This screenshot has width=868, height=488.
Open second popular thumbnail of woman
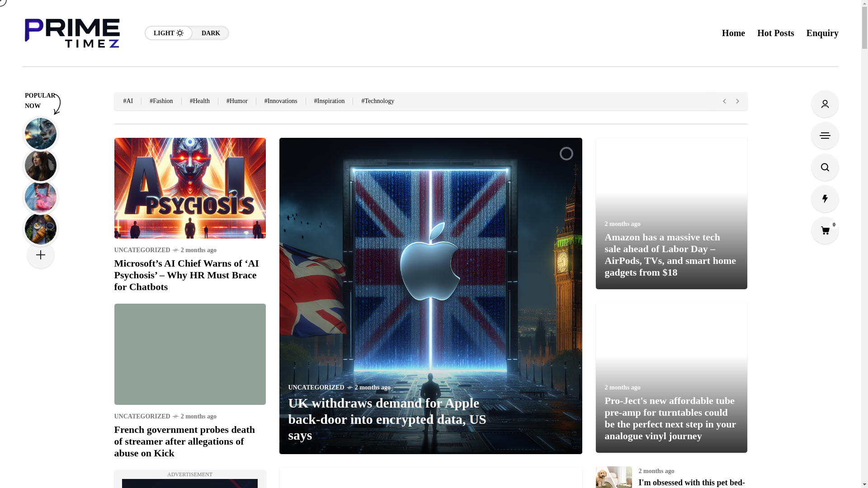pyautogui.click(x=41, y=165)
